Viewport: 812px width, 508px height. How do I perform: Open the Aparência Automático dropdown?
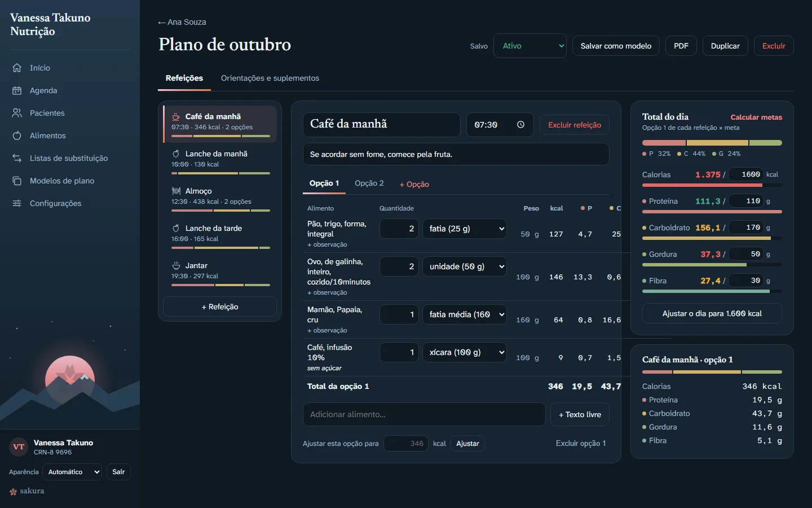(73, 472)
